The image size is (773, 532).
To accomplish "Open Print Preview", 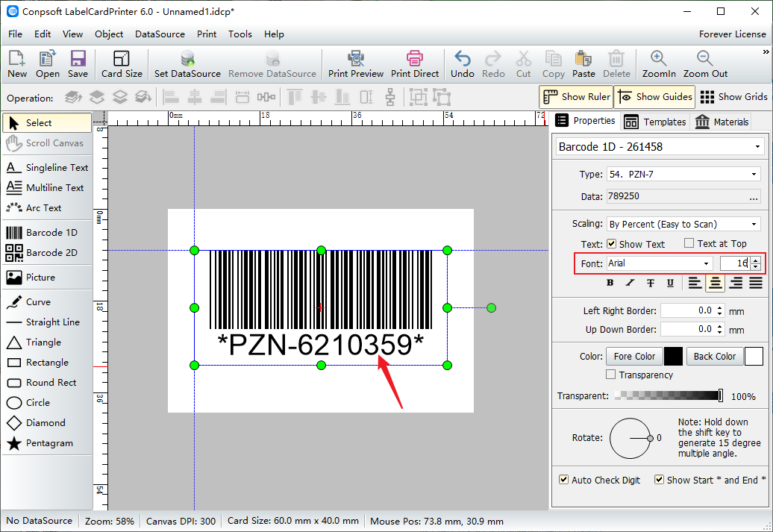I will tap(356, 64).
